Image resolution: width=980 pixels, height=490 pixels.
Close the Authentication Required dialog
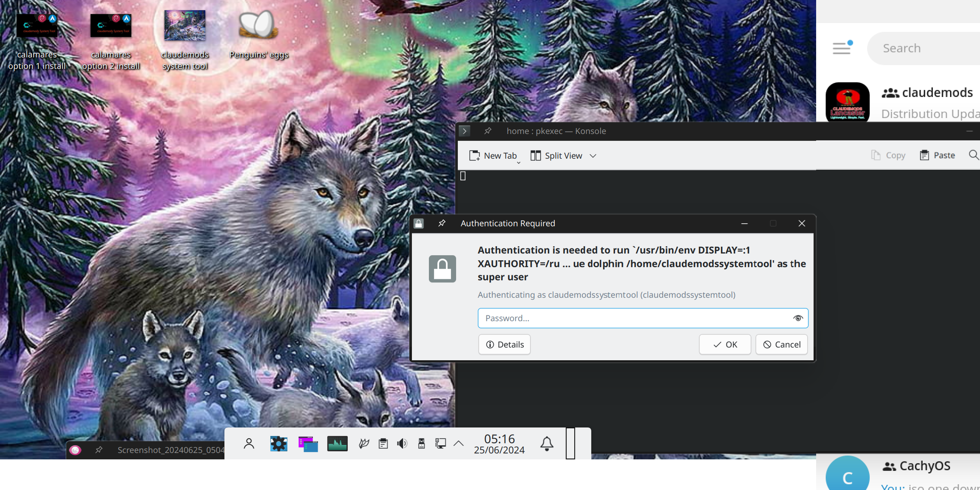[x=801, y=224]
